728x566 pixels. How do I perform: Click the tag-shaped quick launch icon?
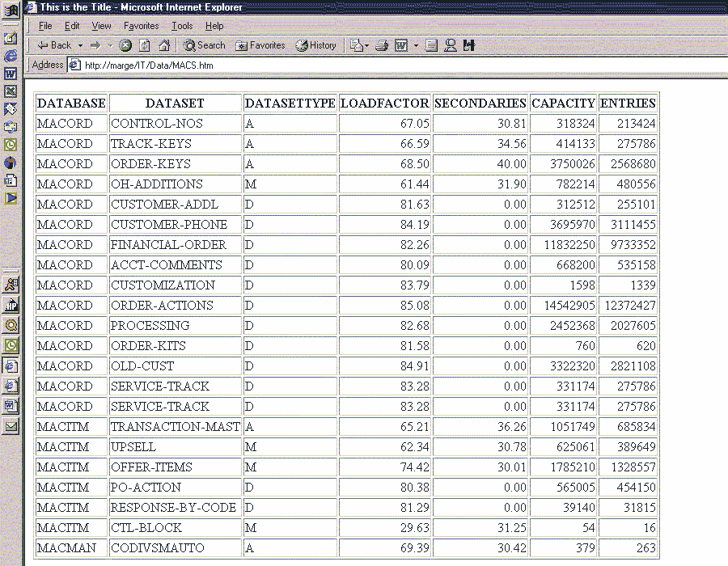[x=11, y=109]
